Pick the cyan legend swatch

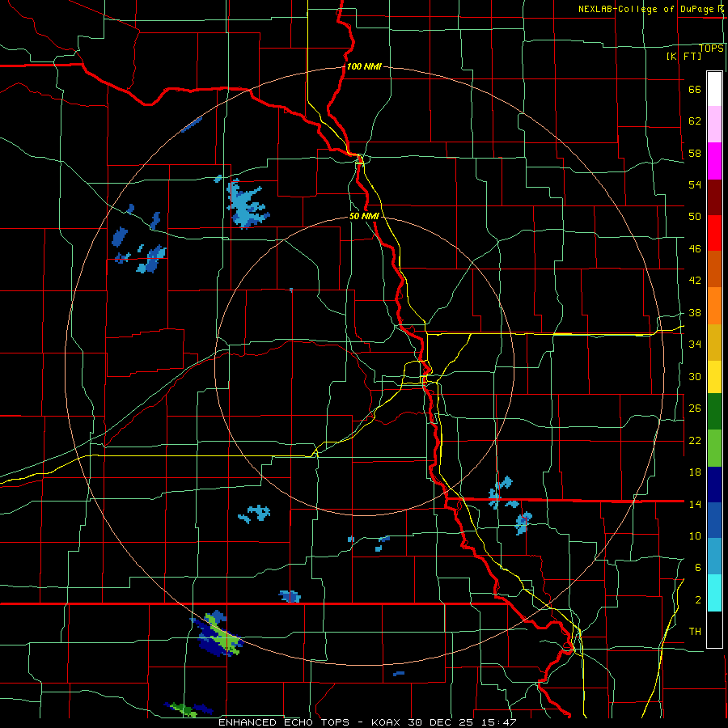click(714, 593)
